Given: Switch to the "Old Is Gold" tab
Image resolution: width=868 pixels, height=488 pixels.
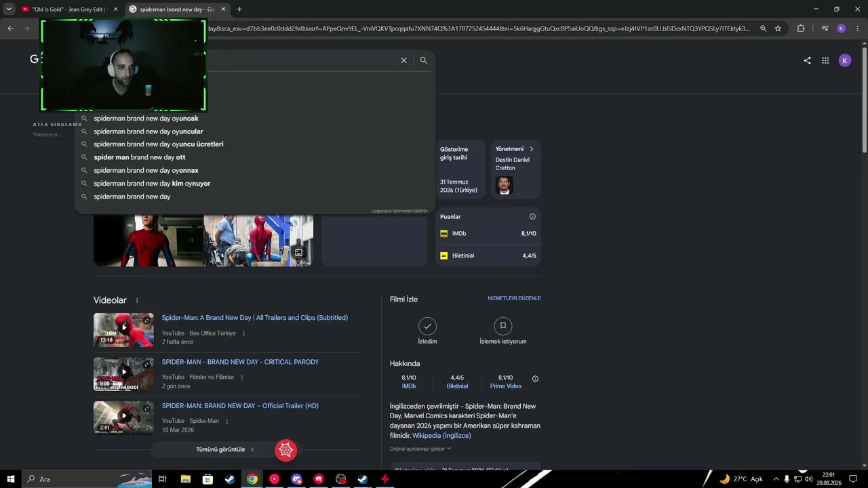Looking at the screenshot, I should (x=68, y=9).
